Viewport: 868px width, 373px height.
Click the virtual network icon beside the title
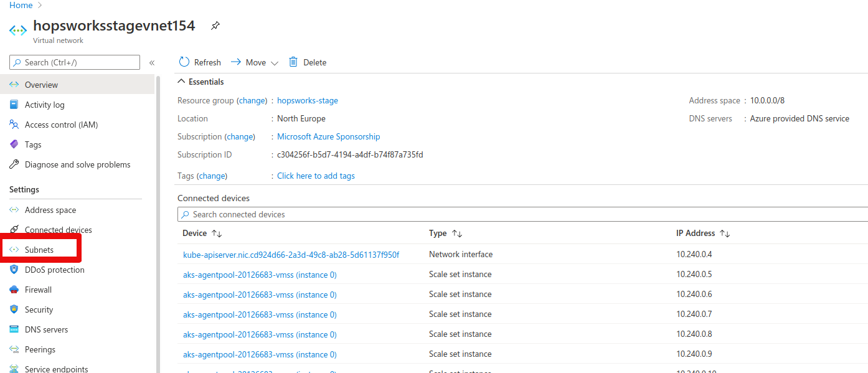(17, 30)
